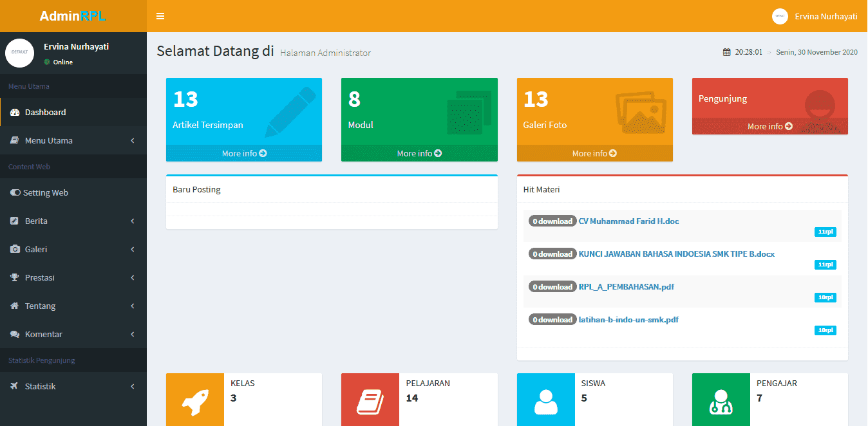The height and width of the screenshot is (426, 868).
Task: Click Ervina Nurhayati's profile avatar
Action: coord(779,16)
